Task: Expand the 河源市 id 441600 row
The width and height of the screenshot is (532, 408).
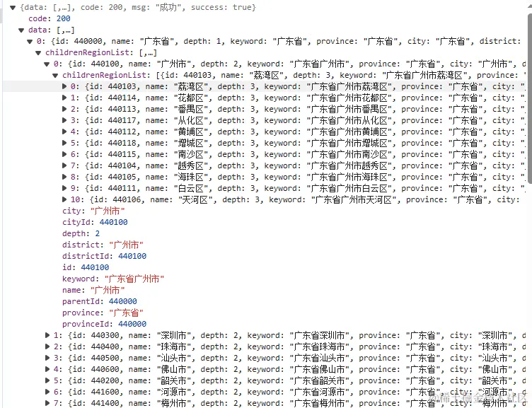Action: point(47,392)
